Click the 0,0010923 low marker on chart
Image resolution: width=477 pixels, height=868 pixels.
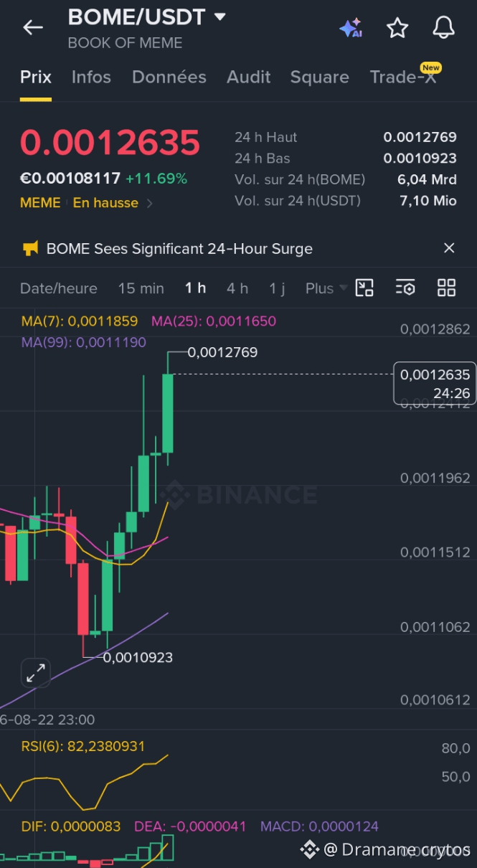(x=138, y=657)
